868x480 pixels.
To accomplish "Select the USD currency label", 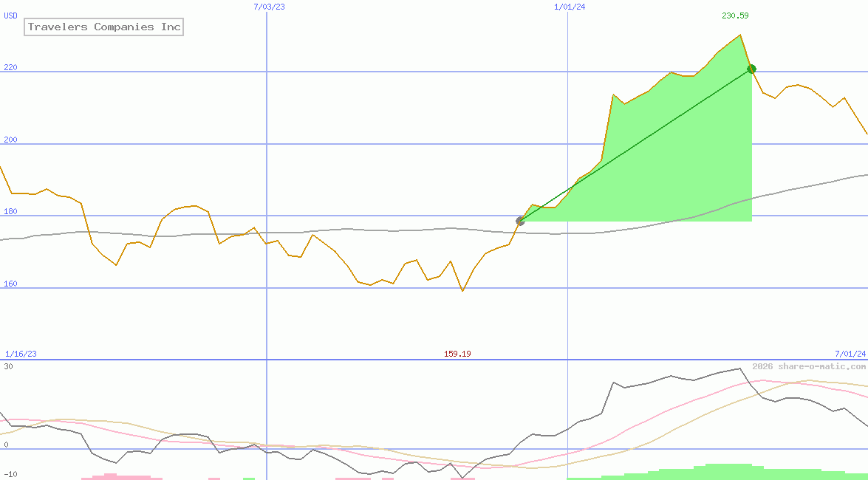I will pos(11,16).
